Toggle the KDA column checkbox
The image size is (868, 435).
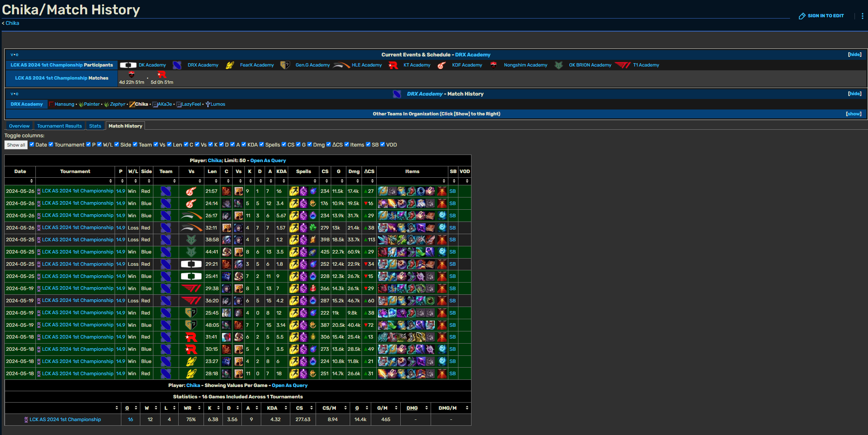coord(244,144)
